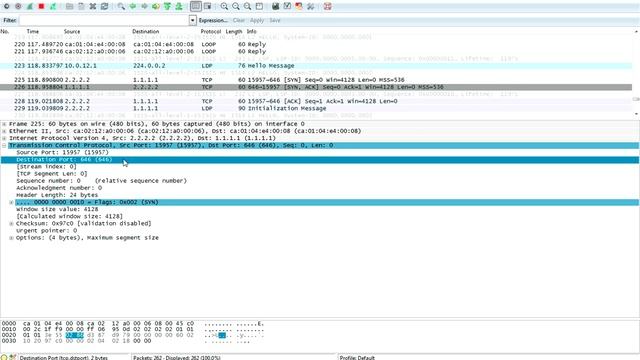Screen dimensions: 640x360
Task: Toggle auto scroll in live capture
Action: pos(207,7)
